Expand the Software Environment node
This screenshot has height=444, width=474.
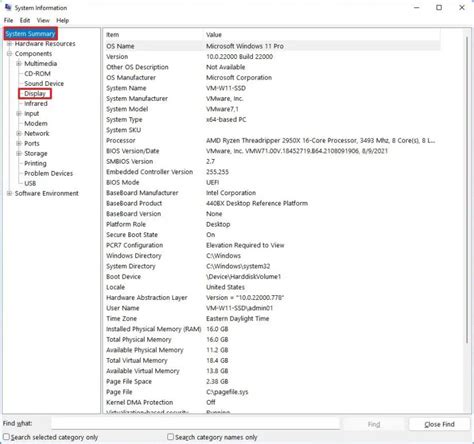tap(10, 193)
